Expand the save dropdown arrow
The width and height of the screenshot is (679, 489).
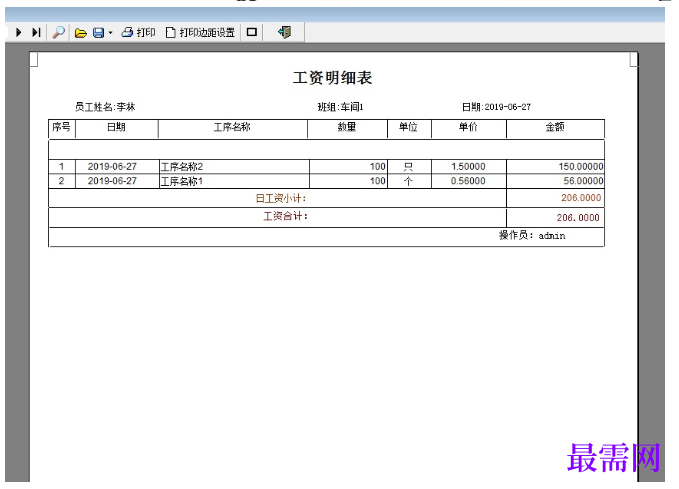(110, 33)
